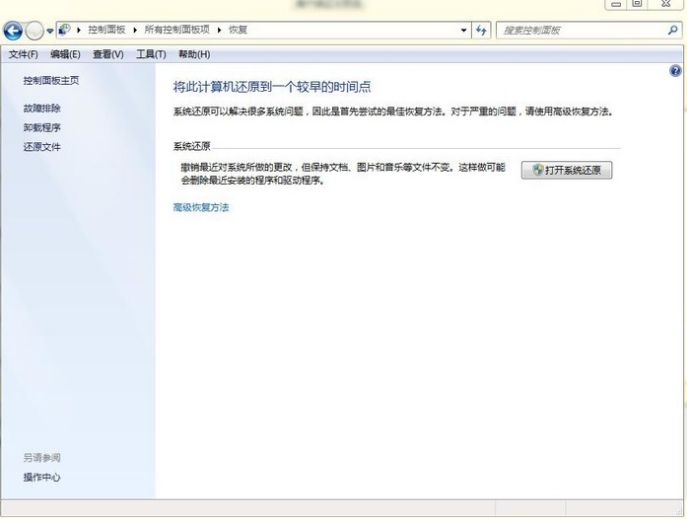Open the 高级恢复方法 link
Viewport: 687px width, 519px height.
click(201, 207)
